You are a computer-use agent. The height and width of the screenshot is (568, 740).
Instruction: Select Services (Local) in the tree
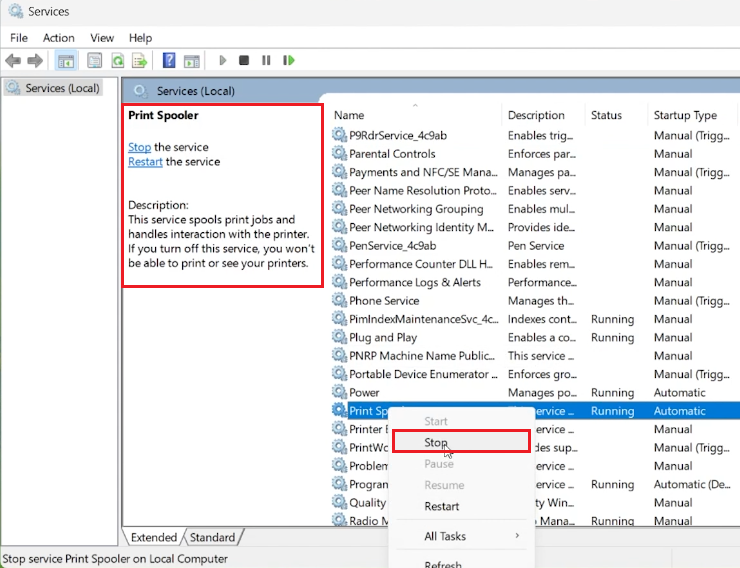coord(61,88)
